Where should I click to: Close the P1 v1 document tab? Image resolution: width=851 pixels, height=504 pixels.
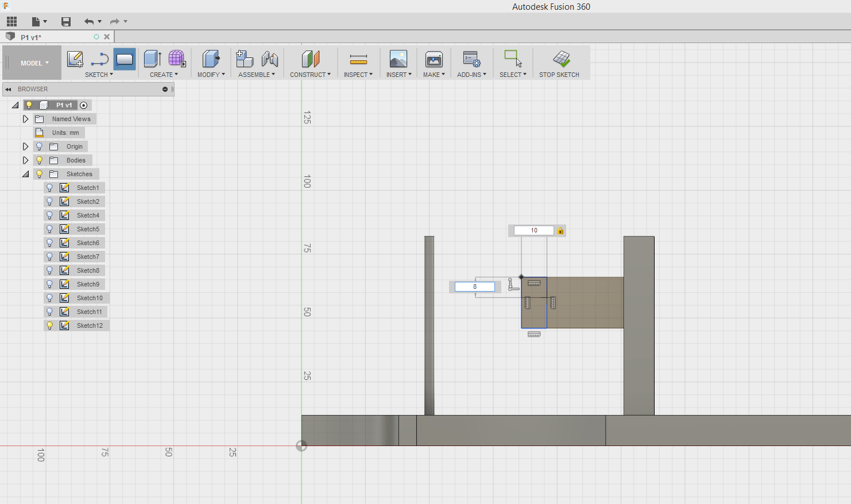[x=107, y=37]
